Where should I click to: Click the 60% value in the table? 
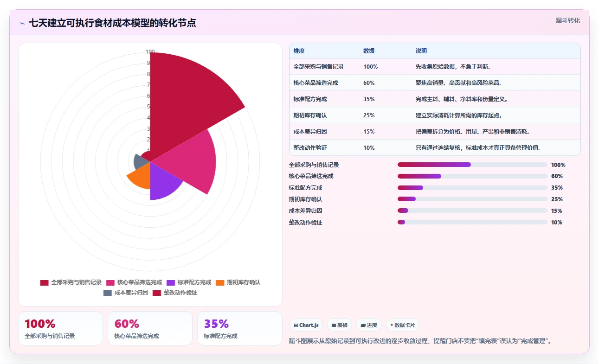[369, 83]
